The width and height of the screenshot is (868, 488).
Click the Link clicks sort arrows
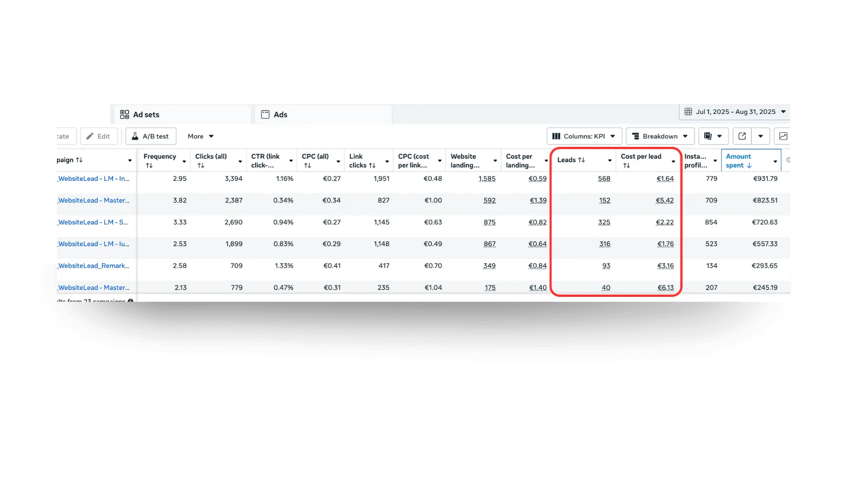click(x=372, y=166)
